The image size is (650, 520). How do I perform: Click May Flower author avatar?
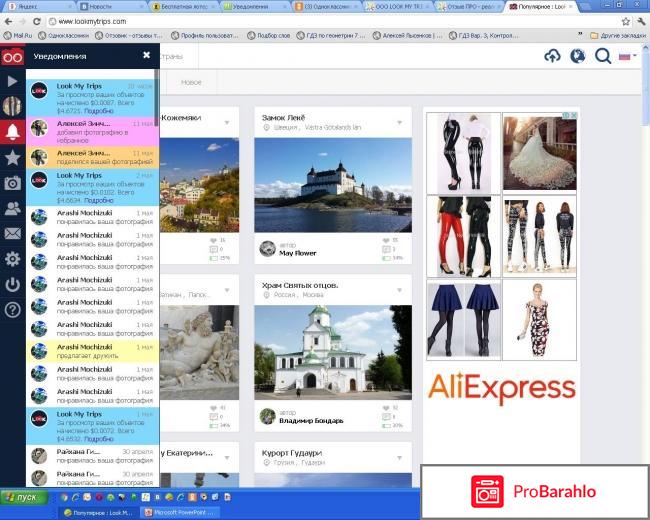(268, 248)
